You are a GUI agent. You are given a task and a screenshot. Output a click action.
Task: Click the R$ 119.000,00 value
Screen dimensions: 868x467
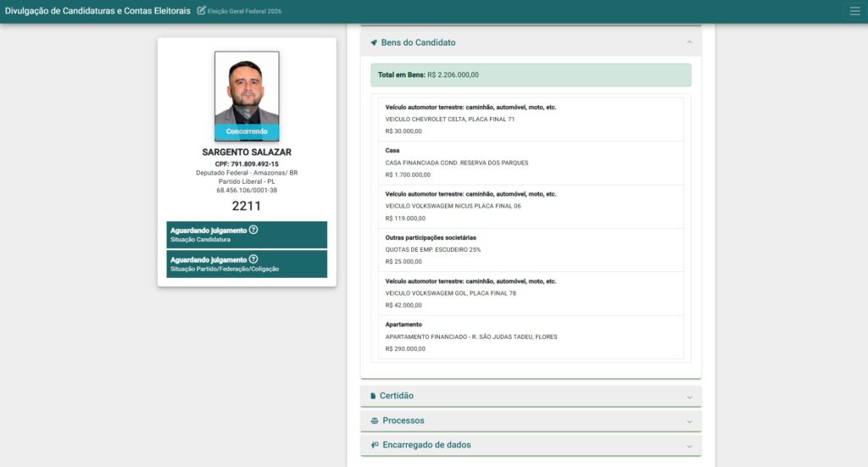click(405, 218)
